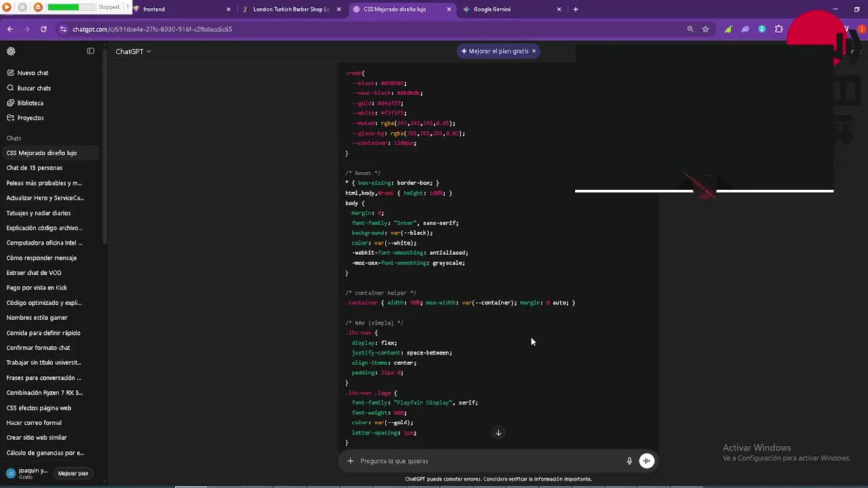This screenshot has width=868, height=488.
Task: Open chat Chat de 15 personas
Action: point(51,168)
